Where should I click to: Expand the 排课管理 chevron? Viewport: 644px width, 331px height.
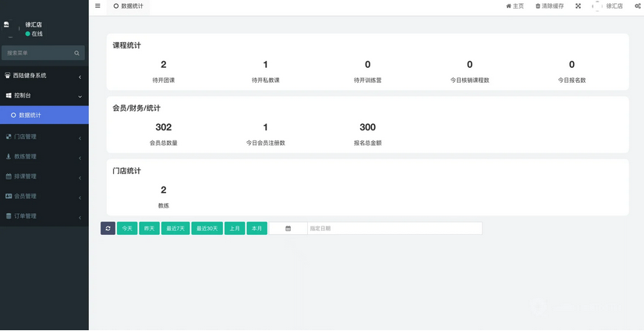pos(80,178)
